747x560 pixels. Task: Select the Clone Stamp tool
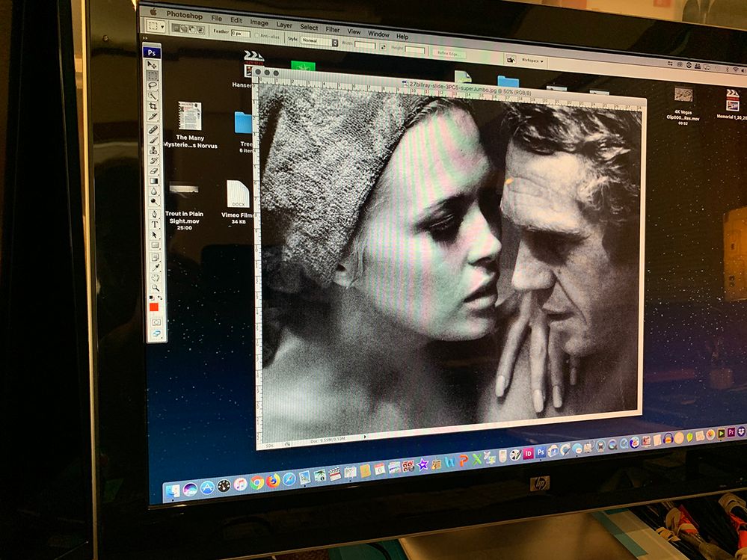tap(153, 150)
